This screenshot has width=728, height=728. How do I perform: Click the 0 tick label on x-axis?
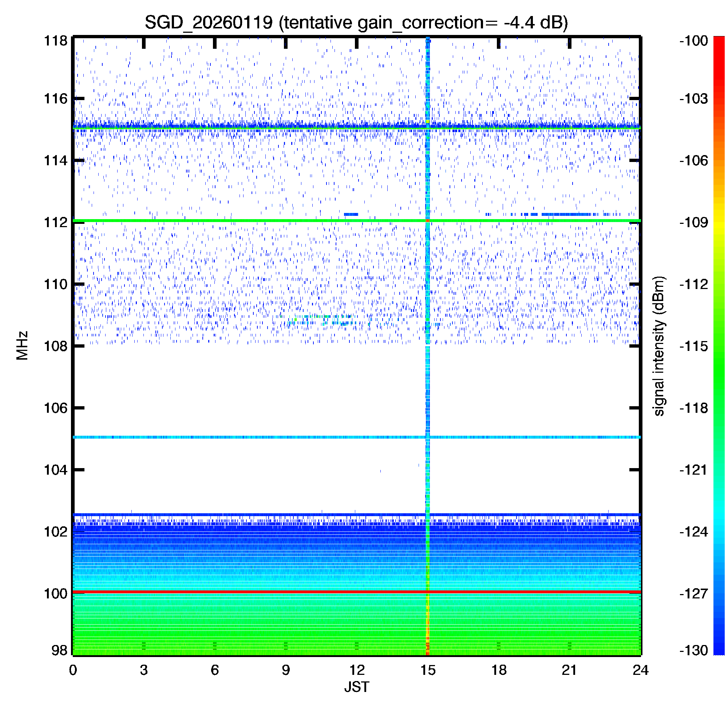point(73,670)
